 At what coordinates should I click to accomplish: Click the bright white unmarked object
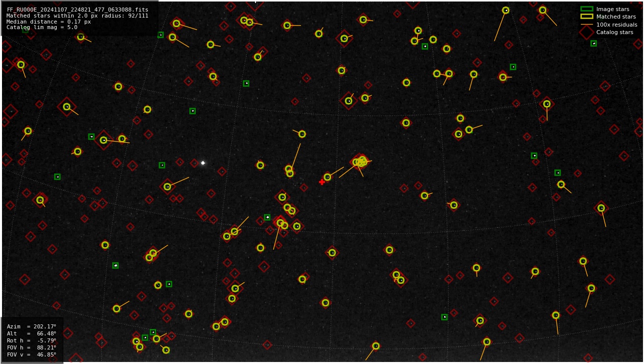[x=203, y=163]
